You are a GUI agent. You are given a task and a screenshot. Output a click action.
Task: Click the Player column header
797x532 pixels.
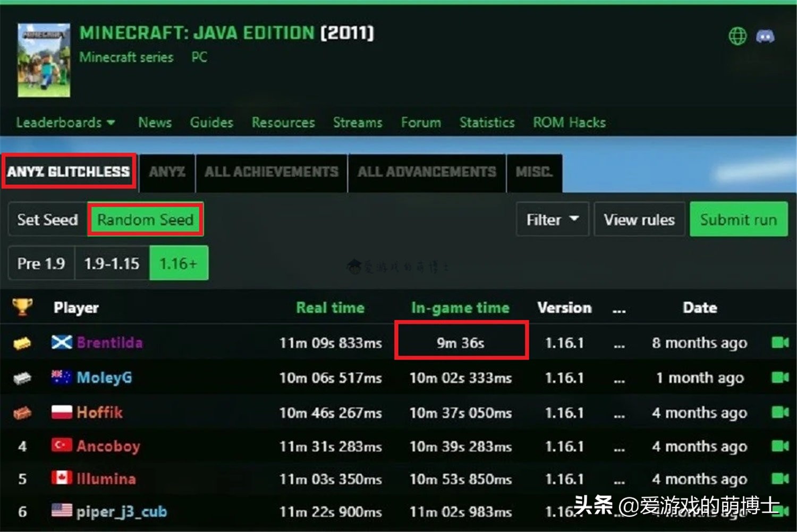[x=76, y=308]
